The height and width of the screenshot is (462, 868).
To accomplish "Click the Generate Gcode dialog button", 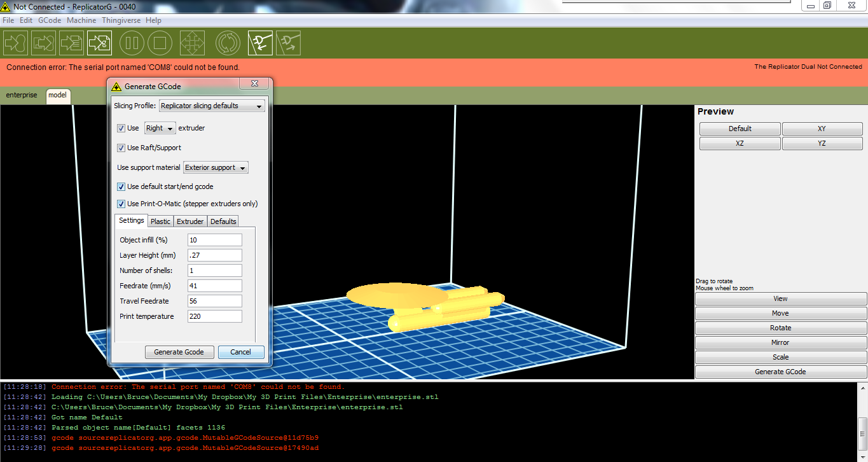I will (179, 352).
